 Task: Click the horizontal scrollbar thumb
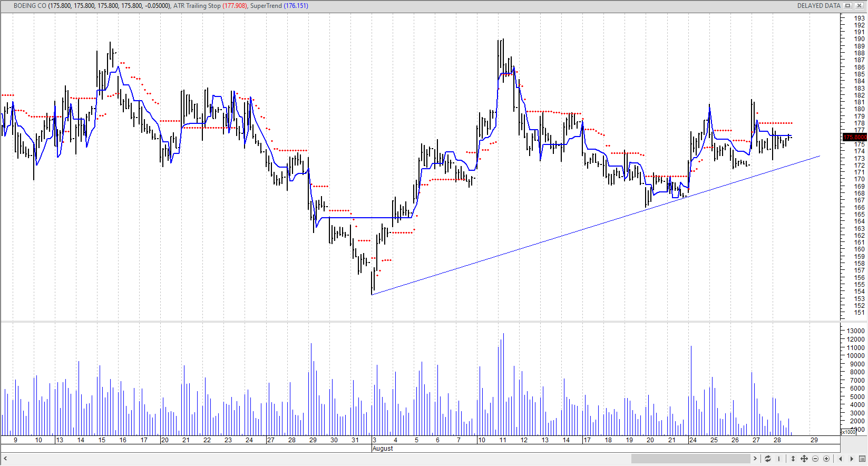point(690,459)
